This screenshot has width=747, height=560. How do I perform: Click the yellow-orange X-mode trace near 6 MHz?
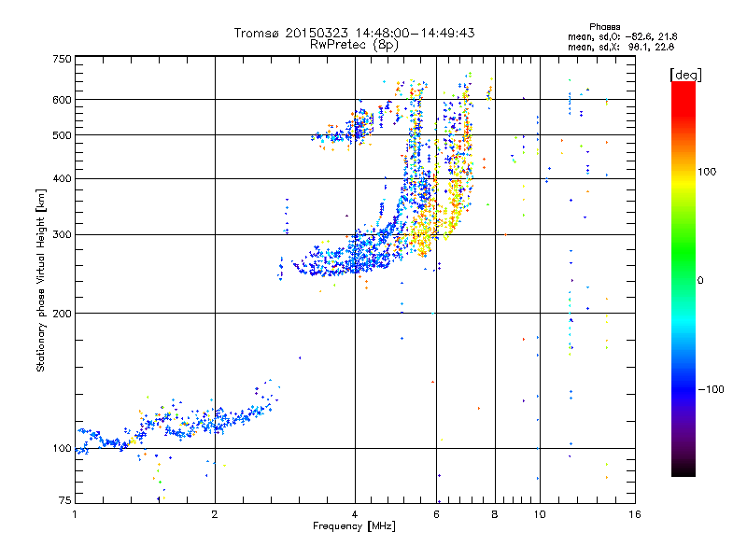(x=424, y=233)
